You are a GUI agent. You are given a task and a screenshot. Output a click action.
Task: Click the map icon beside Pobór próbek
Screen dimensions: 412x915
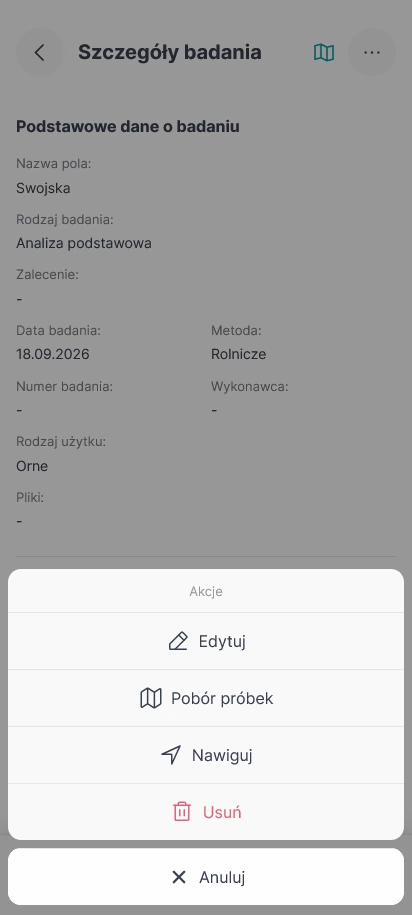tap(151, 698)
